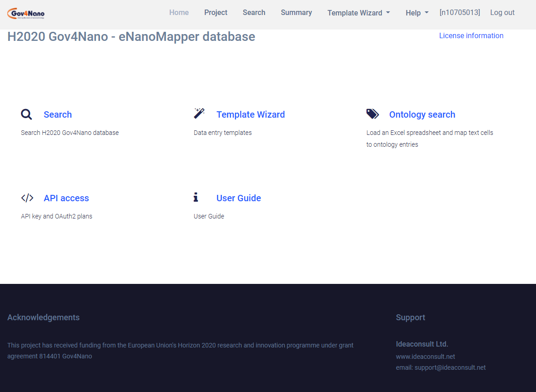Go to the Home nav item
The width and height of the screenshot is (536, 392).
coord(179,13)
